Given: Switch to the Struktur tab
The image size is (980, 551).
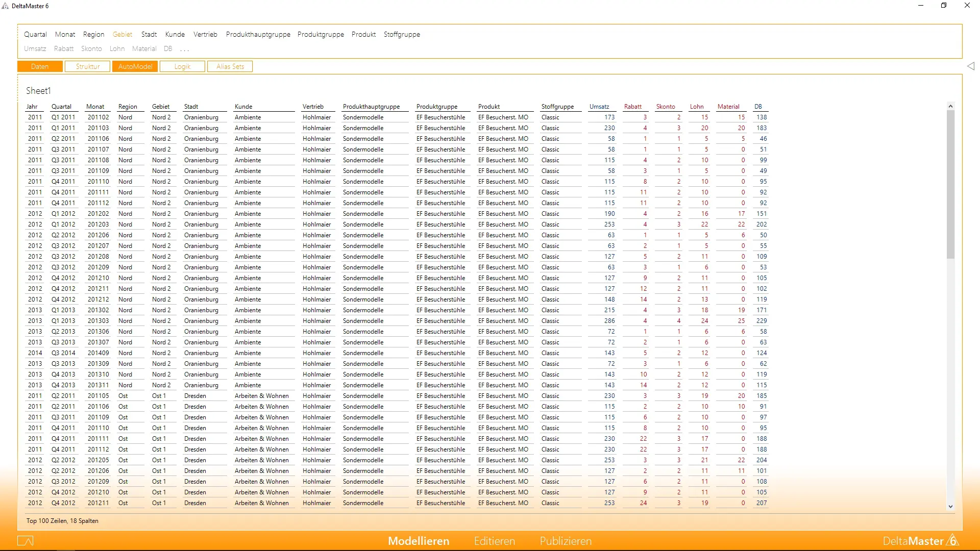Looking at the screenshot, I should pos(88,66).
